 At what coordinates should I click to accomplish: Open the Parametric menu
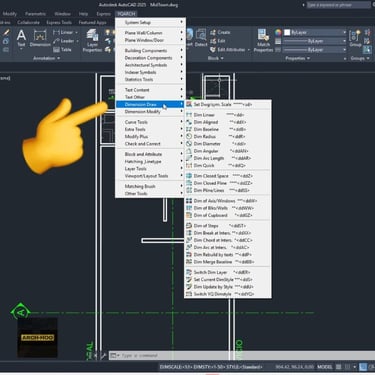pyautogui.click(x=35, y=14)
